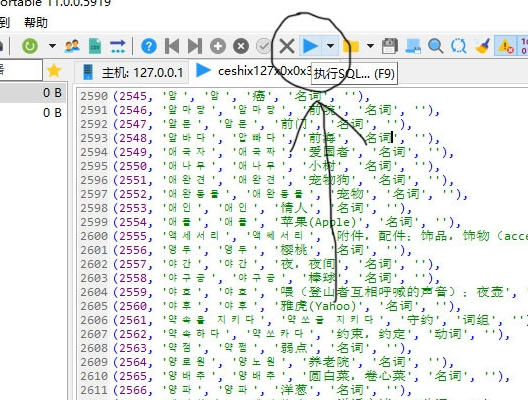Expand the execute SQL dropdown arrow
Screen dimensions: 528x400
[x=330, y=45]
